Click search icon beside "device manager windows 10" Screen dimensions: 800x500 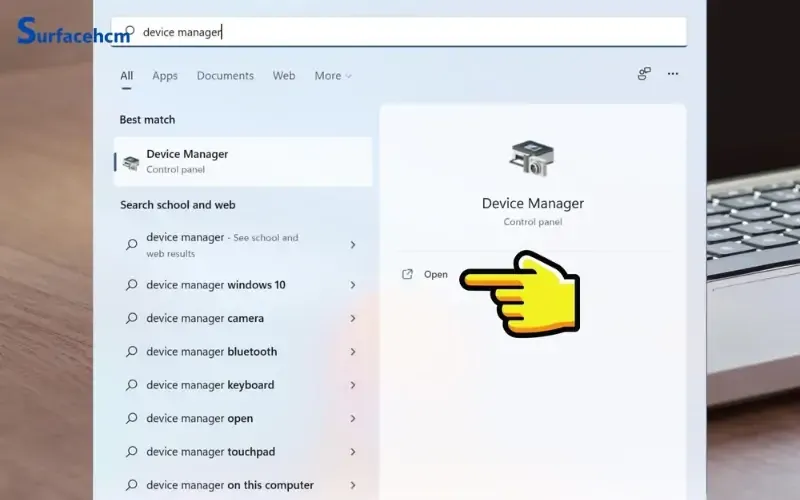click(x=132, y=285)
